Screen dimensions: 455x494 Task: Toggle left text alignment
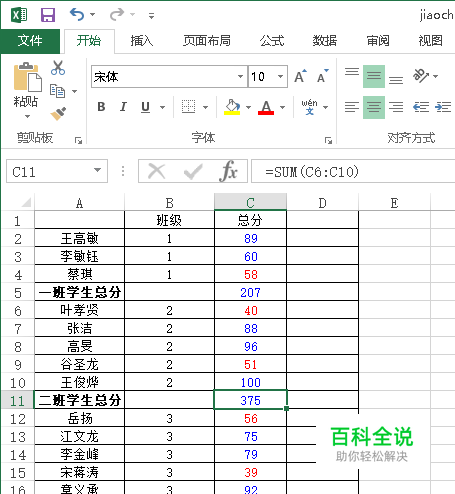pyautogui.click(x=352, y=107)
